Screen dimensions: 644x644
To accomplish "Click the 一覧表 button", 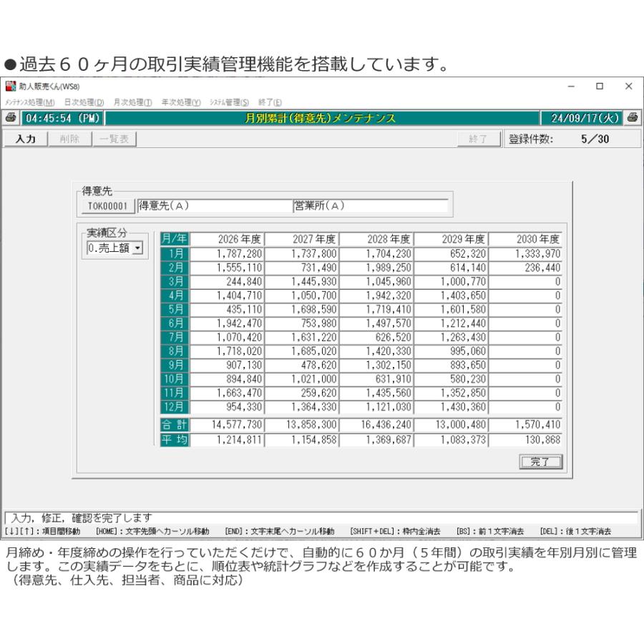I will click(114, 139).
